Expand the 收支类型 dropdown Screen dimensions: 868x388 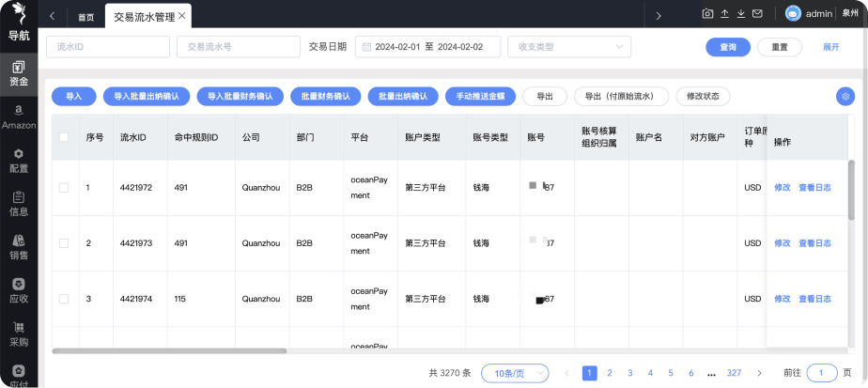click(568, 47)
